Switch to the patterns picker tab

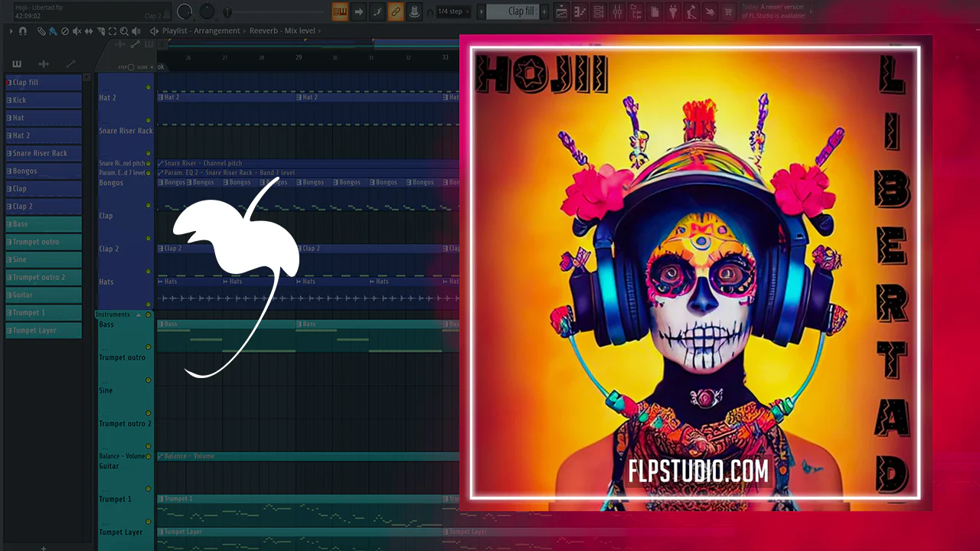pos(17,64)
